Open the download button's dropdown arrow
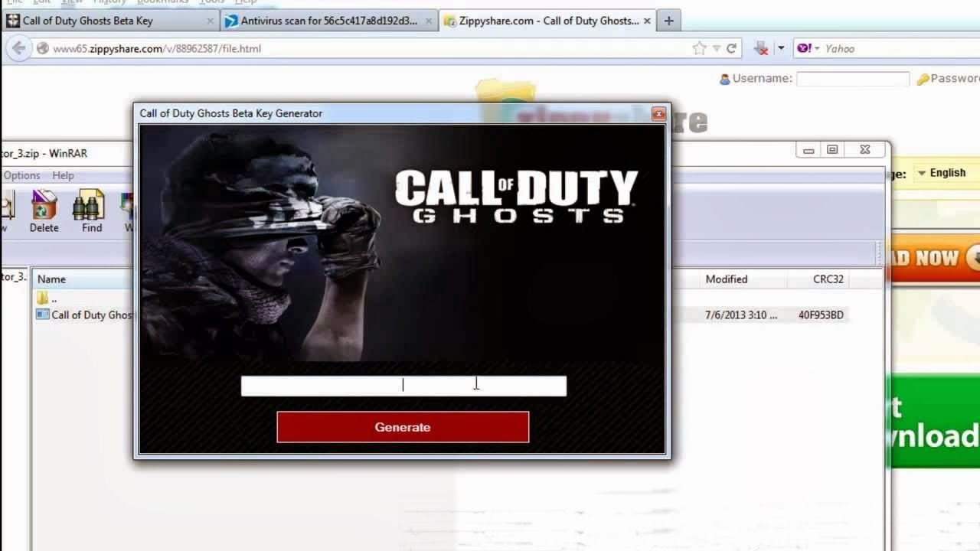 (782, 48)
